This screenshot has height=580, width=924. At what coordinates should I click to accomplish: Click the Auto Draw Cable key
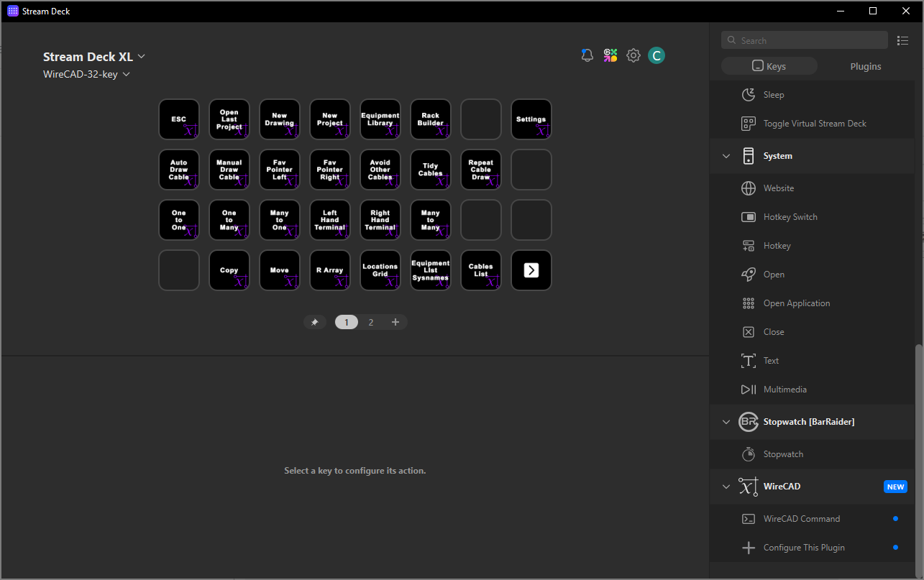(179, 170)
